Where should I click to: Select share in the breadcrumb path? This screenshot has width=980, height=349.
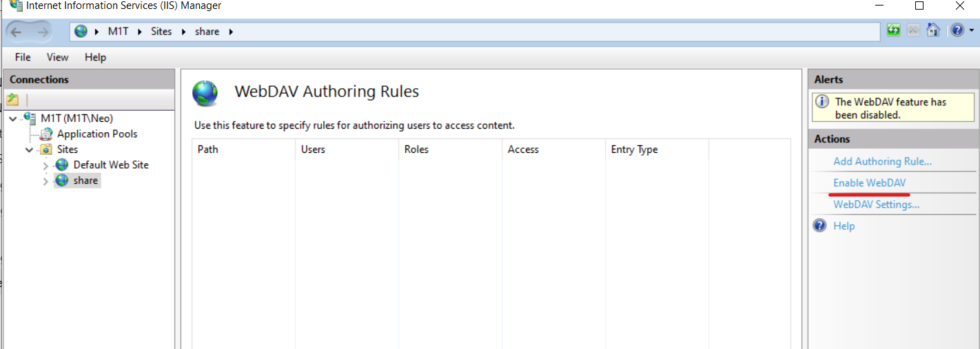[x=207, y=32]
